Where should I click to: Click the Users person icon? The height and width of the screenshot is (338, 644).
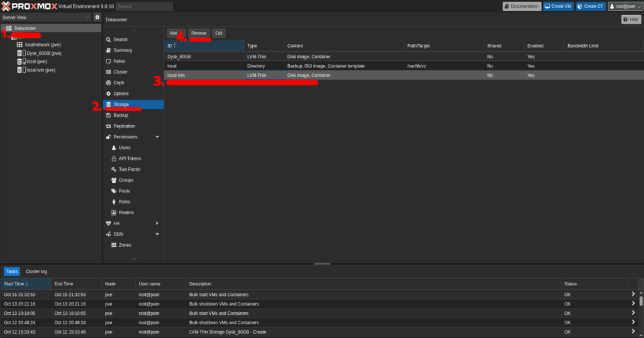[114, 148]
